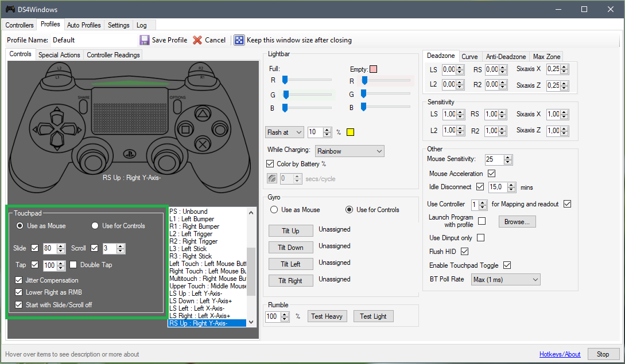This screenshot has width=625, height=364.
Task: Click the keep window size icon
Action: click(239, 40)
